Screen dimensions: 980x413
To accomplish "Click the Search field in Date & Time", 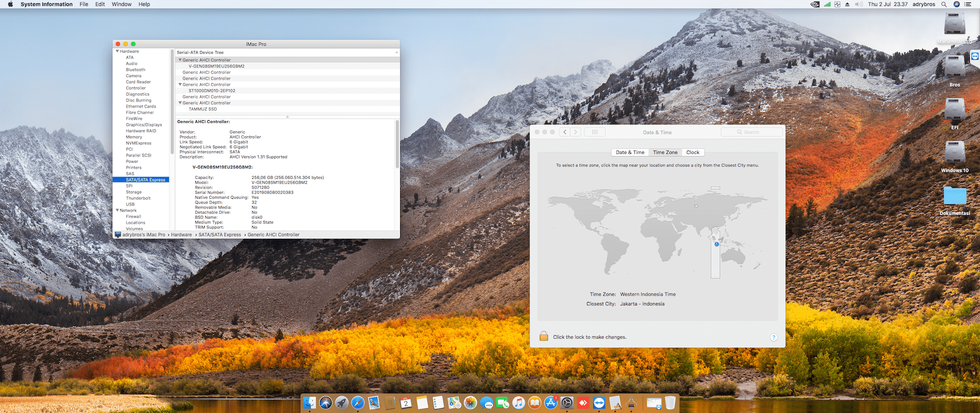I will 751,132.
